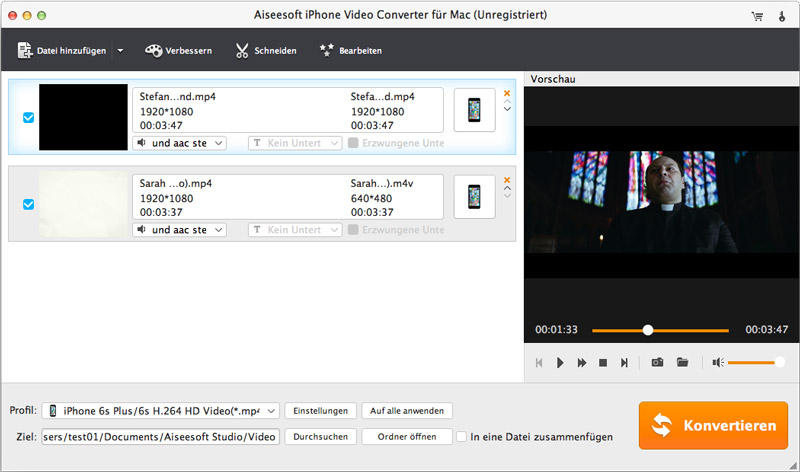Viewport: 800px width, 472px height.
Task: Uncheck the Sarah ...o).mp4 file checkbox
Action: pos(29,204)
